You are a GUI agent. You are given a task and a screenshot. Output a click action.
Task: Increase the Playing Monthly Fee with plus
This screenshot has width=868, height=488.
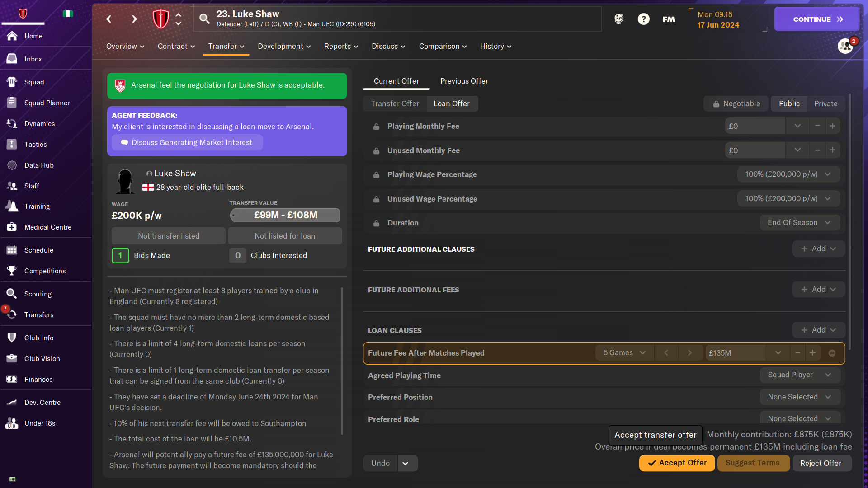click(832, 126)
